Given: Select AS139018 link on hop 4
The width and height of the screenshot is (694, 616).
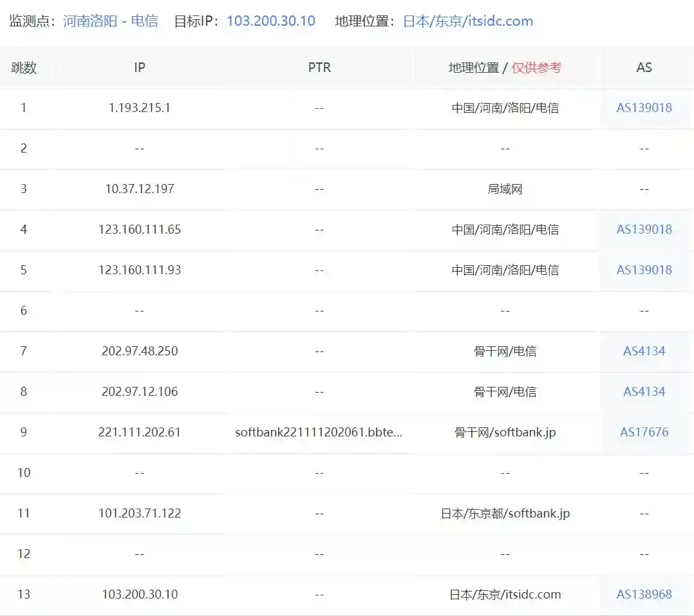Looking at the screenshot, I should (x=644, y=230).
